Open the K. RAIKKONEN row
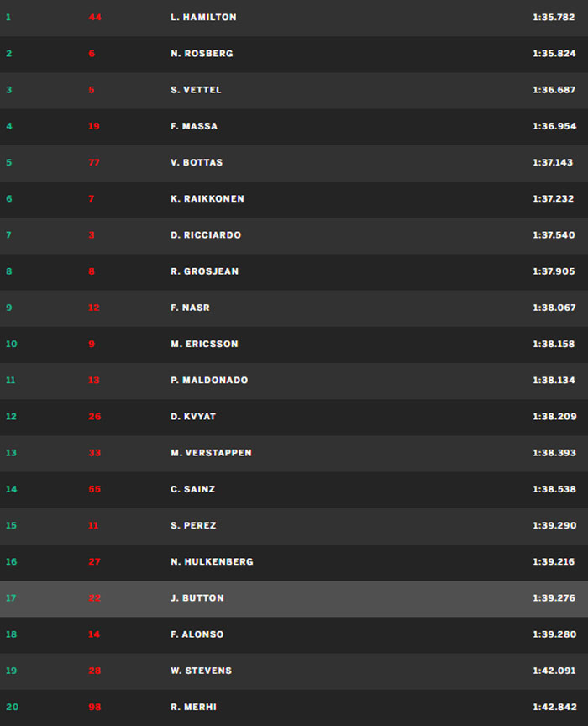The height and width of the screenshot is (726, 588). (x=294, y=199)
